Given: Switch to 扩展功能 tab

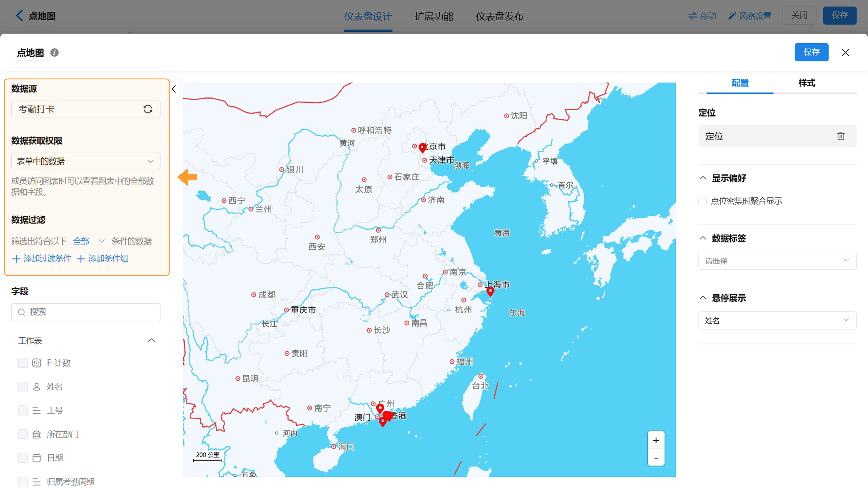Looking at the screenshot, I should pos(434,16).
